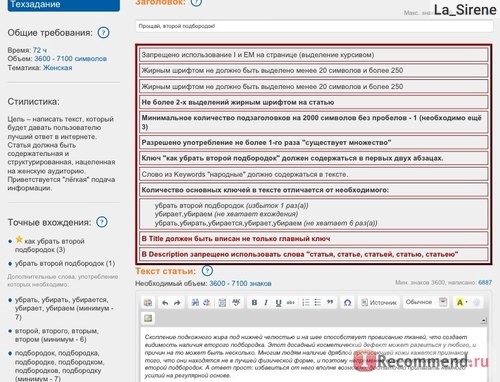Insert image using picture icon
This screenshot has height=382, width=500.
[x=148, y=318]
